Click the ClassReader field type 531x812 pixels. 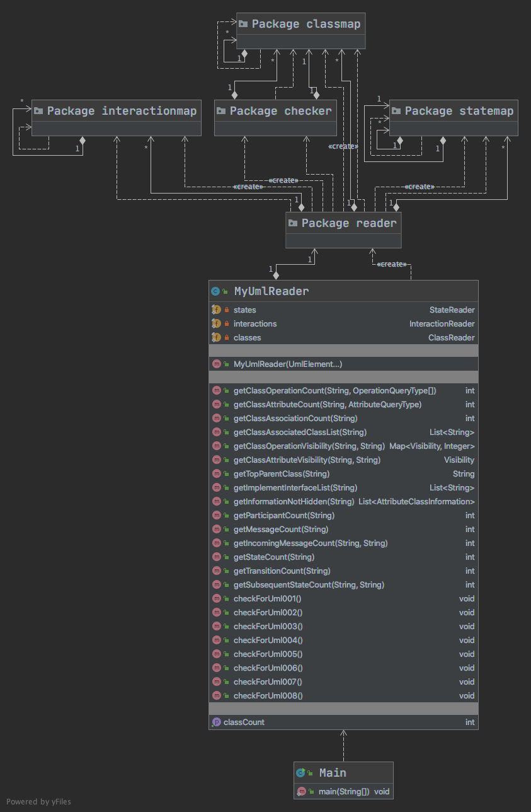point(451,337)
